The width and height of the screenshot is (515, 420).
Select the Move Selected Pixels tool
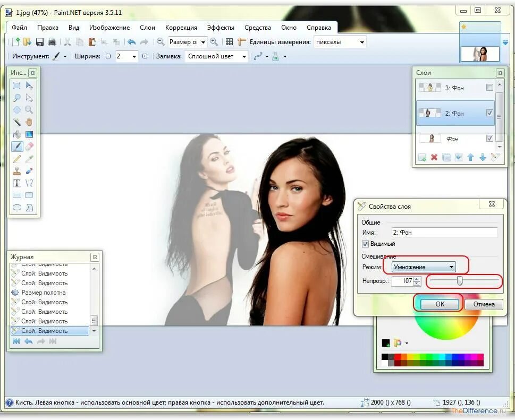29,85
